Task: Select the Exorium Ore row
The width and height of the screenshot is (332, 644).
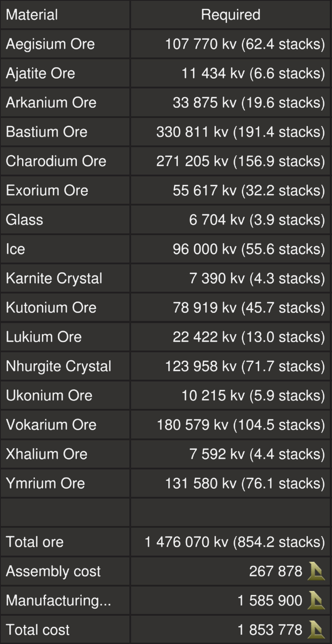Action: click(x=47, y=190)
